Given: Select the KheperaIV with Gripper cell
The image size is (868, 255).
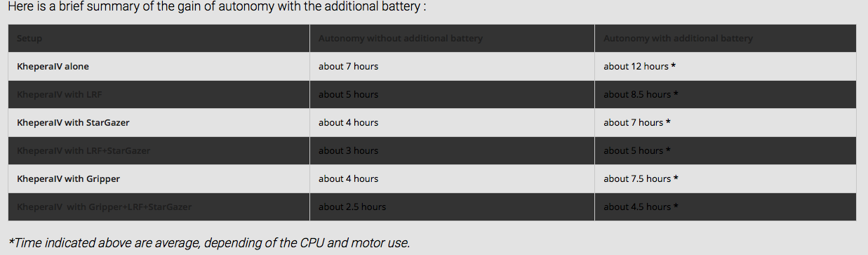Looking at the screenshot, I should 159,179.
